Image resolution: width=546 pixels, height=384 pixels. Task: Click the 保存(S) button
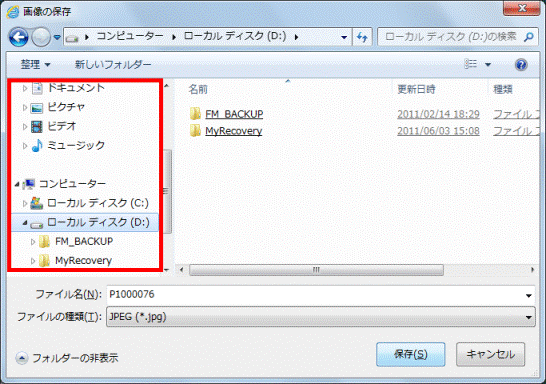coord(411,354)
